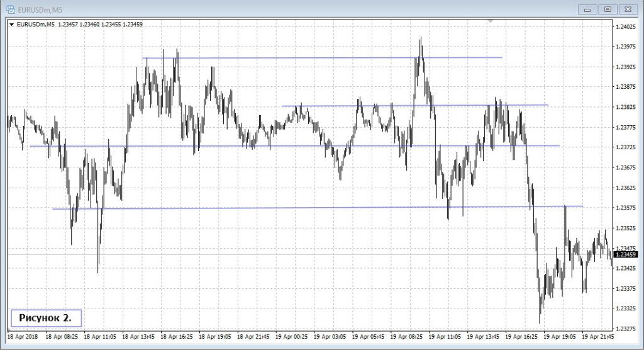
Task: Click '19 Apr 00:25' time axis label
Action: tap(291, 337)
